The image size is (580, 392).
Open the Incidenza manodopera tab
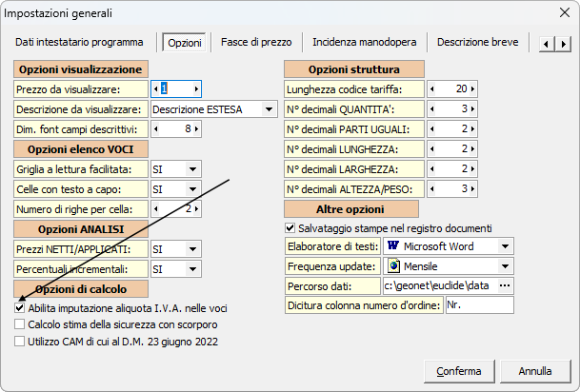pyautogui.click(x=365, y=43)
